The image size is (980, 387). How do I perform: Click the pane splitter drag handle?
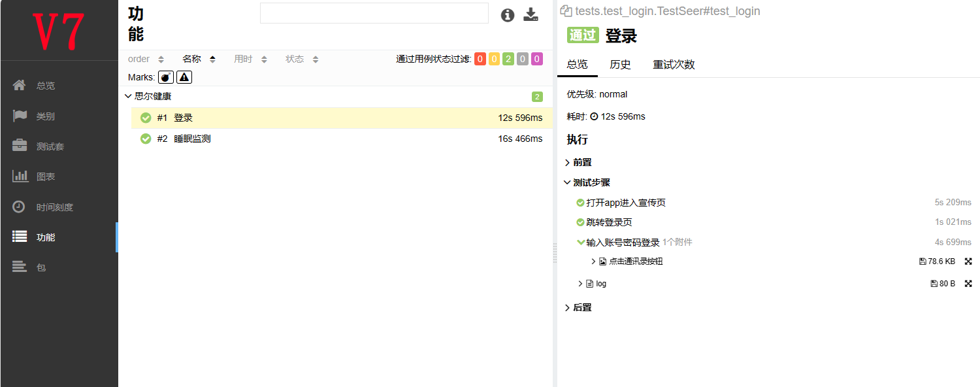tap(555, 252)
